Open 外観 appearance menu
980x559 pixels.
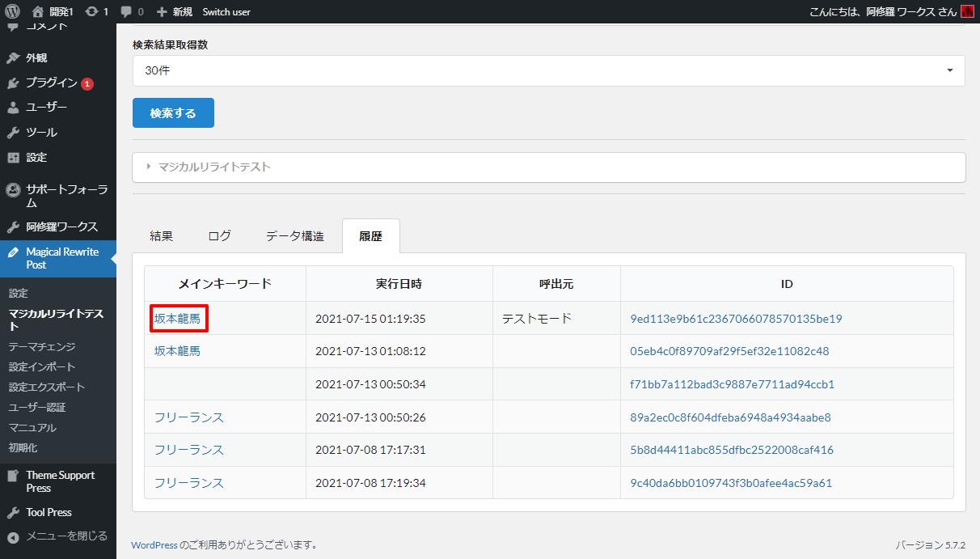[x=36, y=58]
